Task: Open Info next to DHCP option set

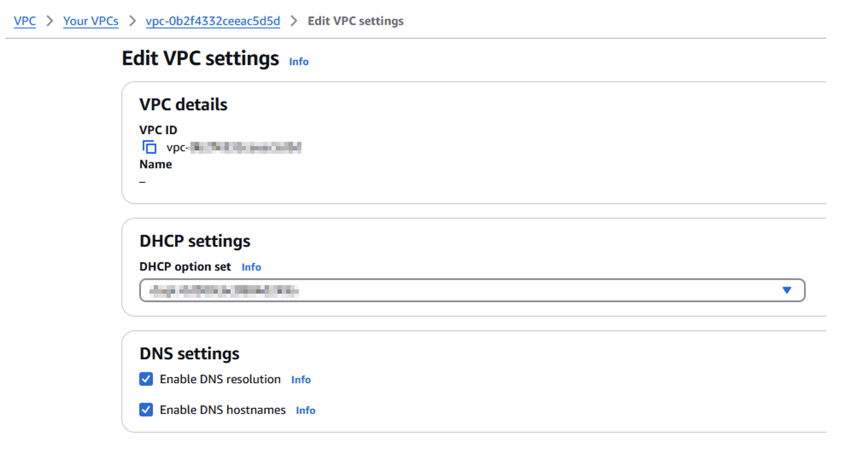Action: pos(251,267)
